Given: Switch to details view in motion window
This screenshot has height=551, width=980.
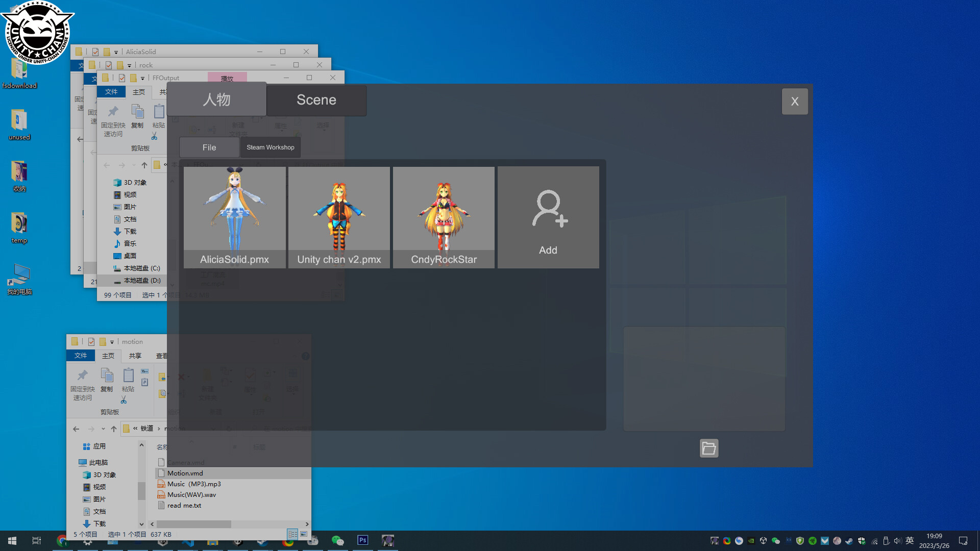Looking at the screenshot, I should (x=292, y=534).
